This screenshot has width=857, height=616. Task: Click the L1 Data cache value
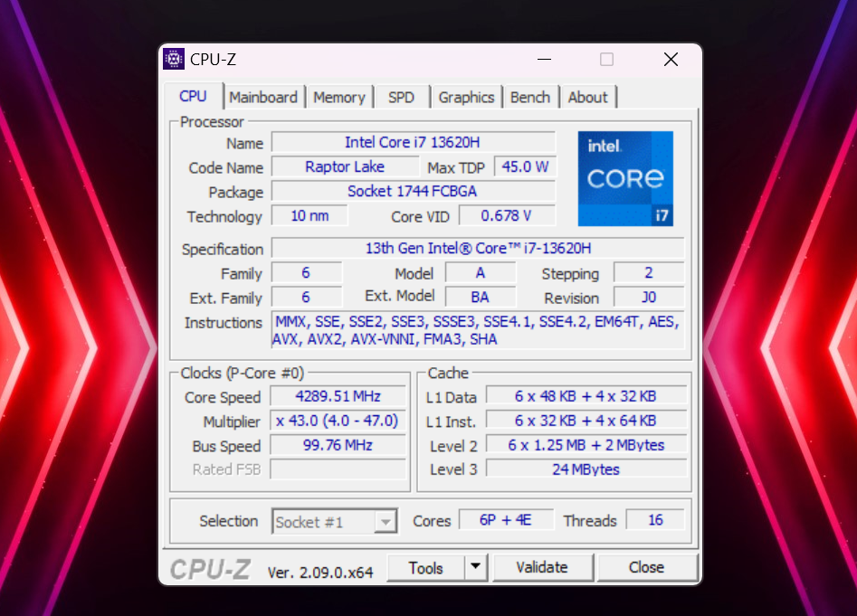586,396
